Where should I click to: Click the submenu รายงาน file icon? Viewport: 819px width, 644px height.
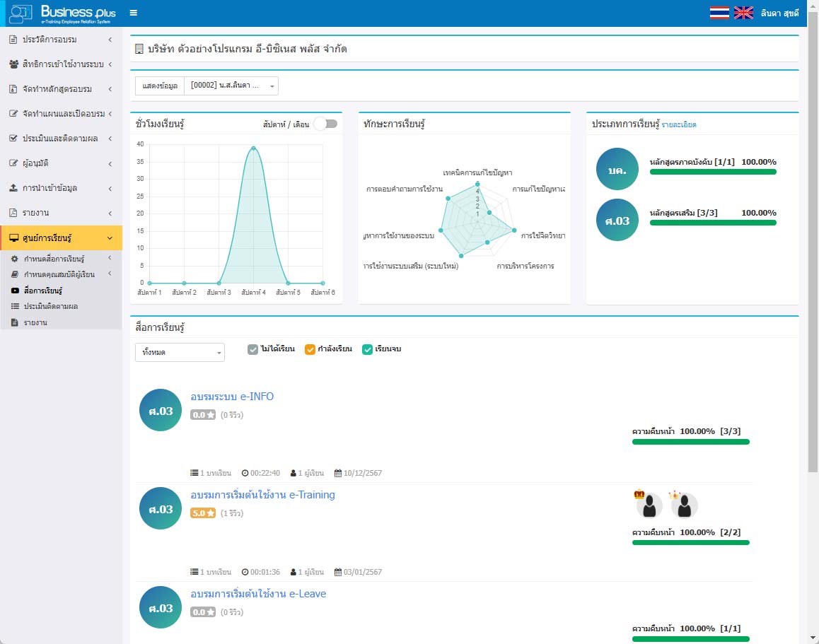tap(15, 322)
